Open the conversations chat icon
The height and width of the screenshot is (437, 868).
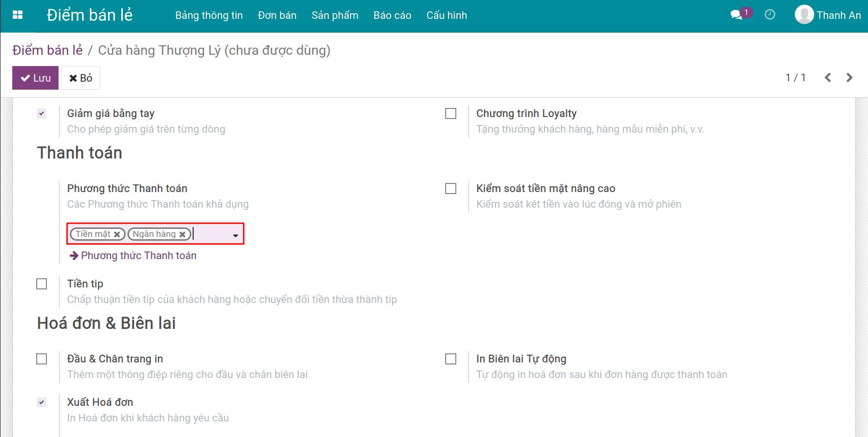(736, 15)
